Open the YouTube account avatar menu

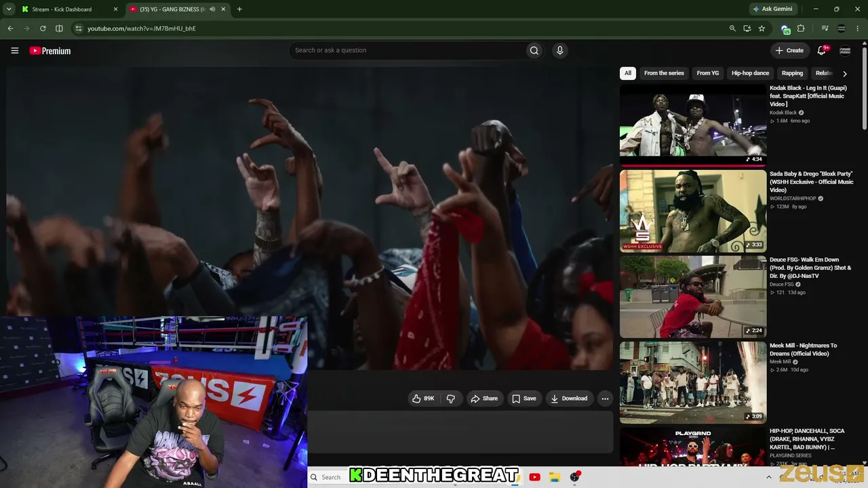[845, 51]
